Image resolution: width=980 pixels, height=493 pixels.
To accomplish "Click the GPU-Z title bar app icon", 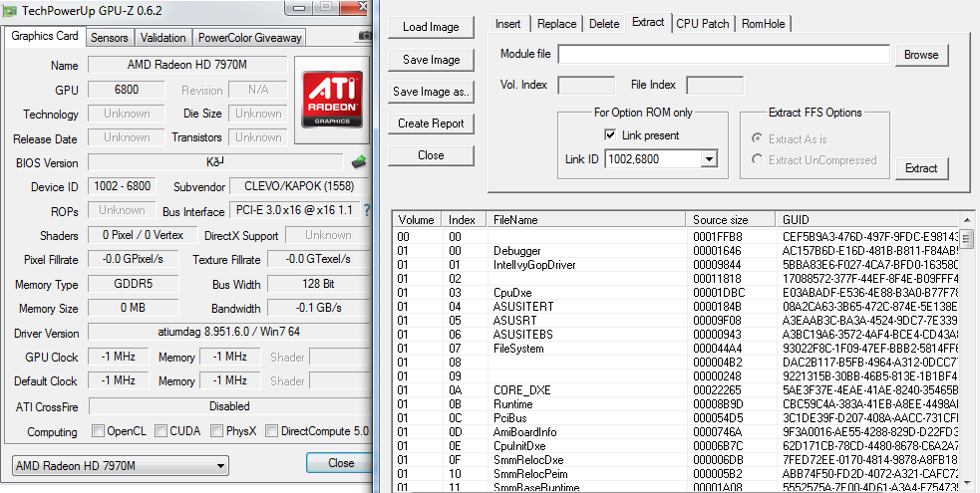I will pyautogui.click(x=10, y=11).
